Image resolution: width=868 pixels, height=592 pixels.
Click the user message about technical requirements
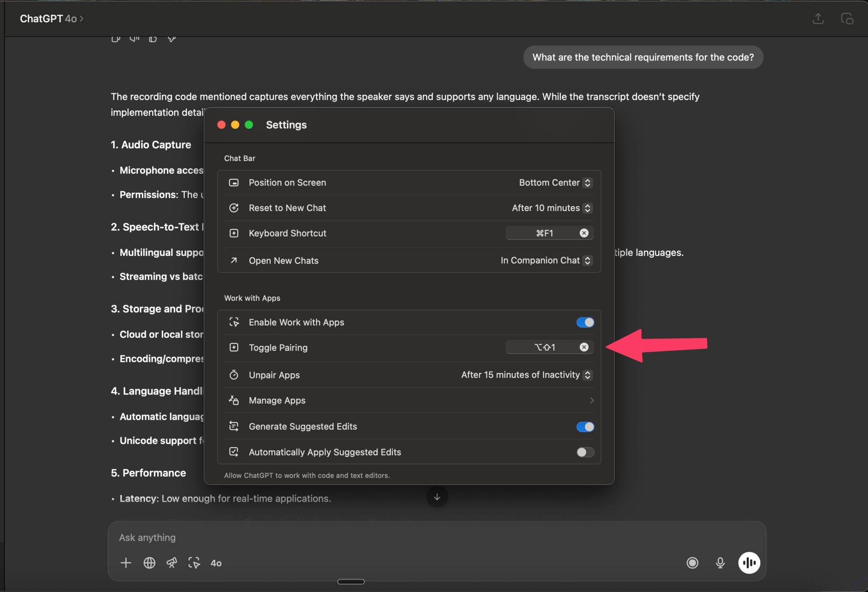643,57
